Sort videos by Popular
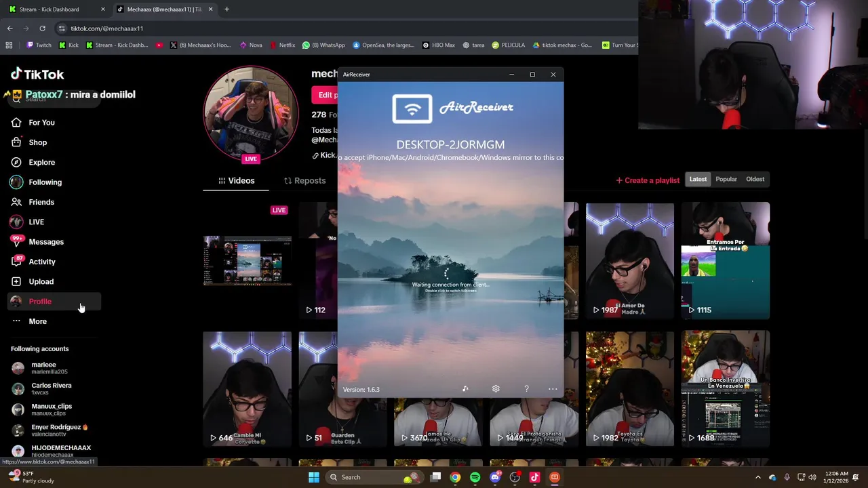This screenshot has width=868, height=488. click(x=726, y=179)
